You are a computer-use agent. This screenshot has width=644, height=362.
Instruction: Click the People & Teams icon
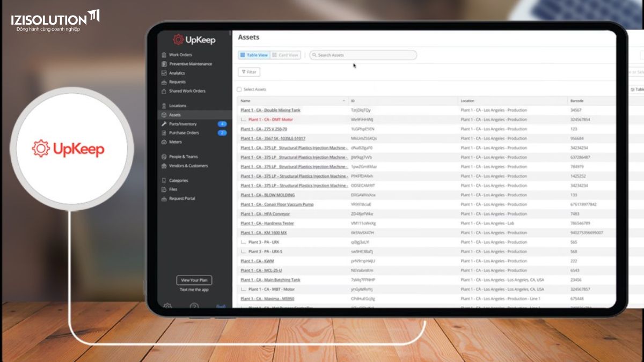(164, 157)
